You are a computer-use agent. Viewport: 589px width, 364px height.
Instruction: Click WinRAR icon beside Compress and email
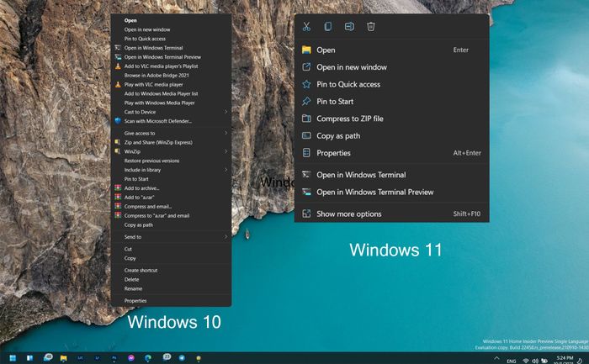point(118,207)
